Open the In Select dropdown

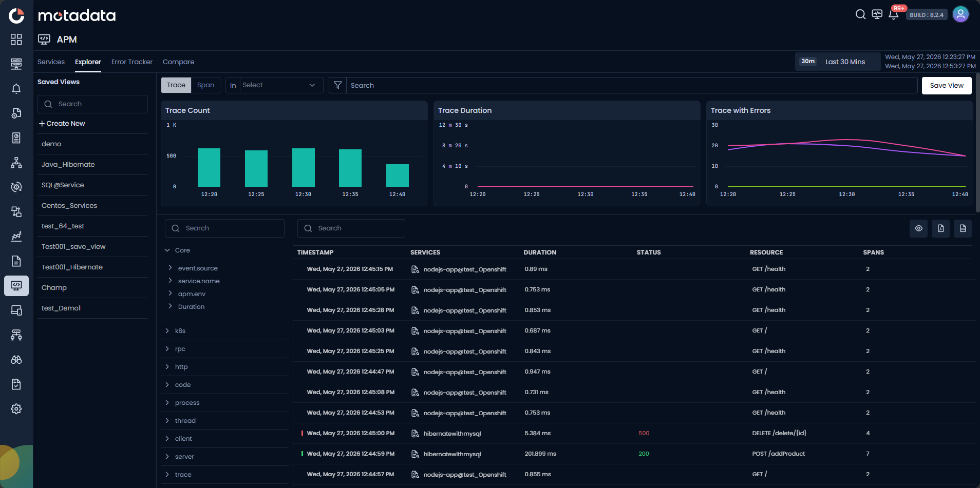(274, 85)
